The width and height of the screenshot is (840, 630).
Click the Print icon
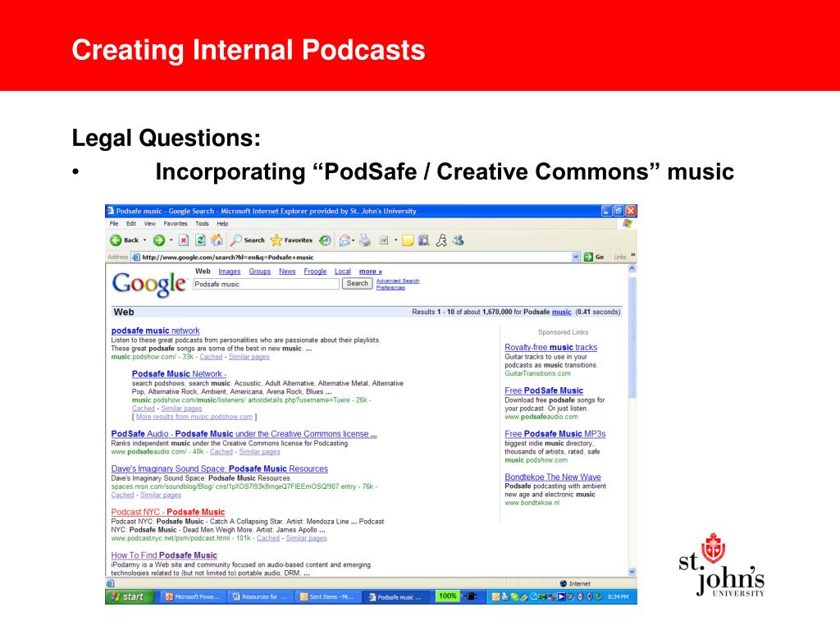[x=365, y=240]
